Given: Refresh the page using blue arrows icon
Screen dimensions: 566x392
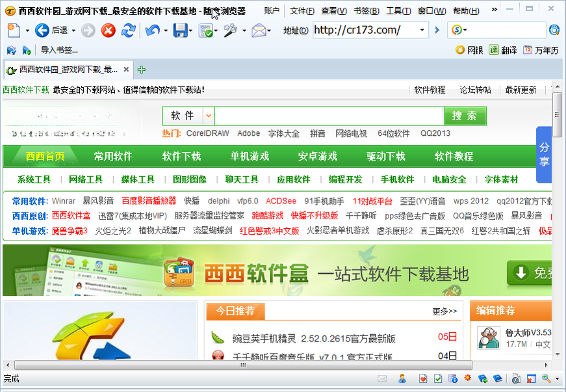Looking at the screenshot, I should coord(128,31).
